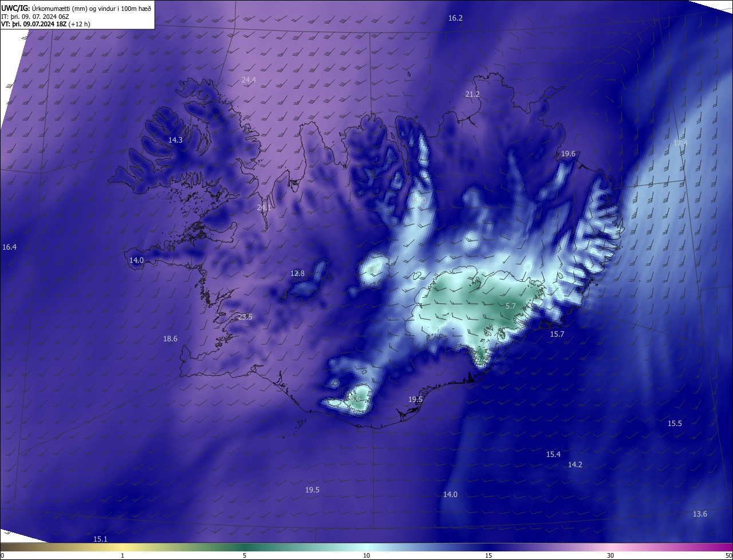Image resolution: width=733 pixels, height=560 pixels.
Task: Click the 23.5 value label
Action: pyautogui.click(x=245, y=317)
